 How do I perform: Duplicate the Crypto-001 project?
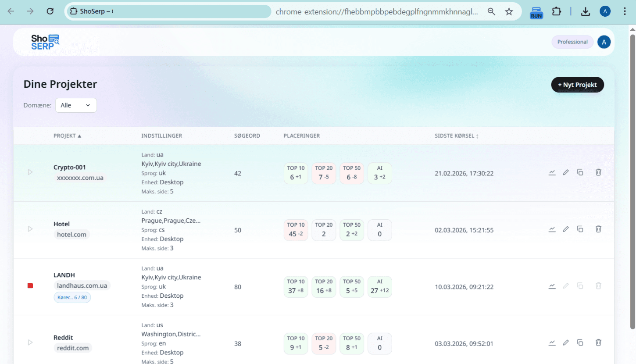(x=580, y=173)
